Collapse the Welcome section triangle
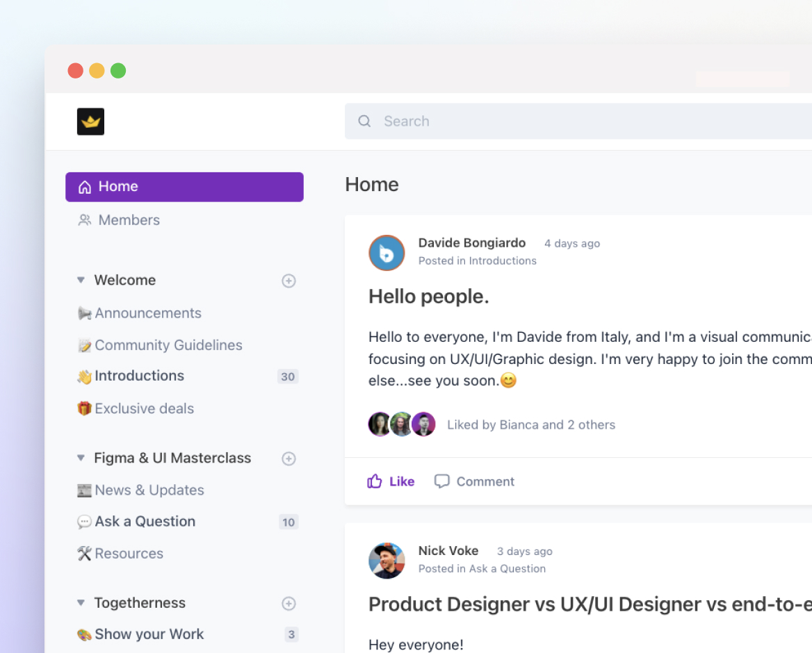Viewport: 812px width, 653px height. click(x=81, y=280)
